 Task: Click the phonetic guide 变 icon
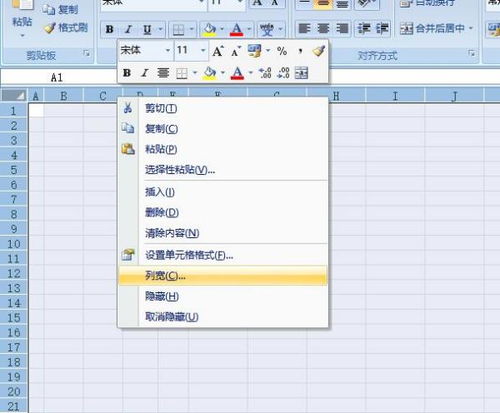pos(267,30)
